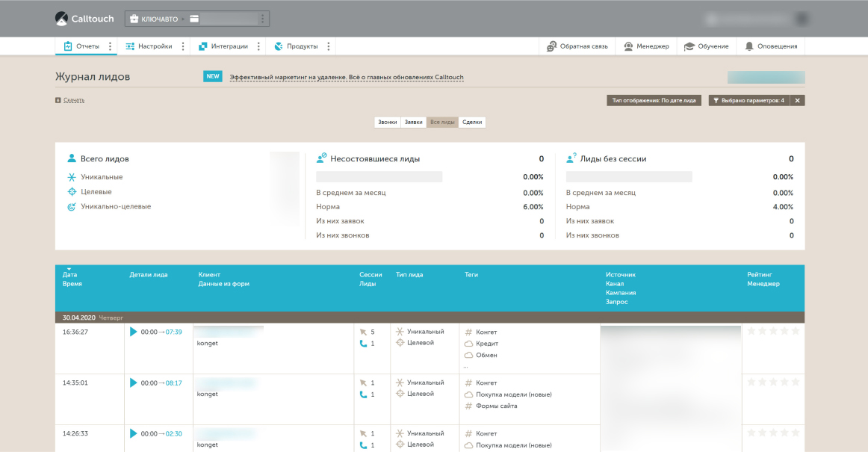Screen dimensions: 868x452
Task: Click the Формы сайта tag
Action: tap(497, 406)
